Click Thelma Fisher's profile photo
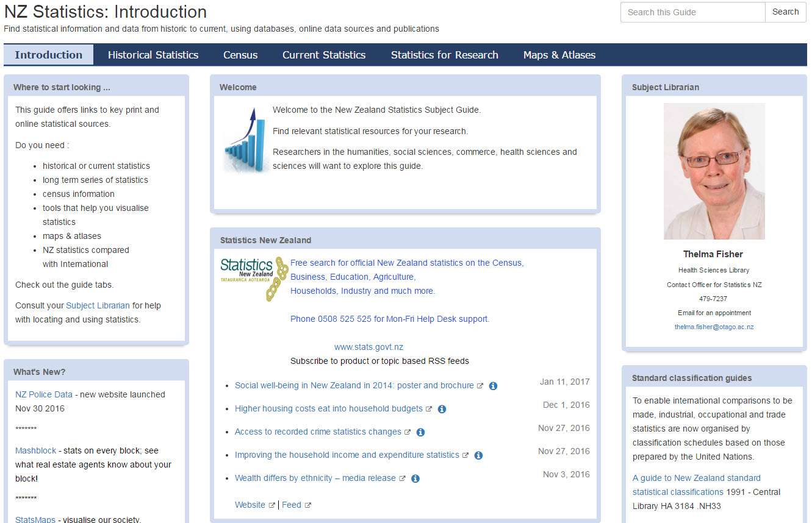 tap(714, 171)
